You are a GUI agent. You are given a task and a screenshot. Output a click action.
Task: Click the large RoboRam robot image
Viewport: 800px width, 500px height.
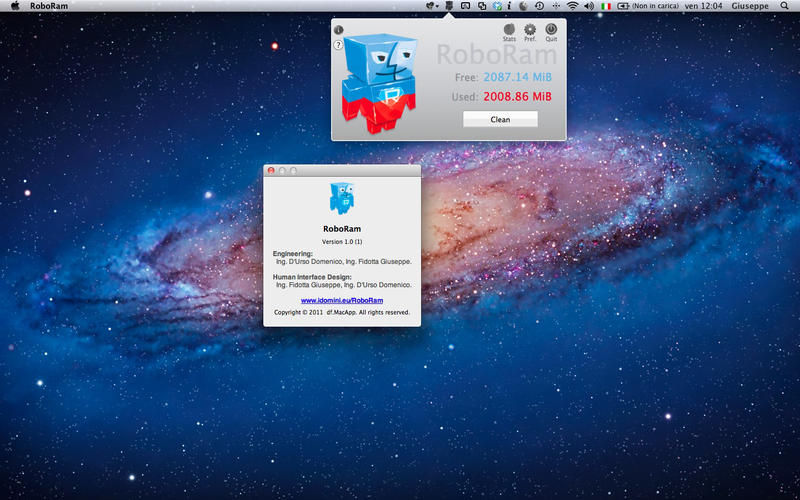point(379,83)
